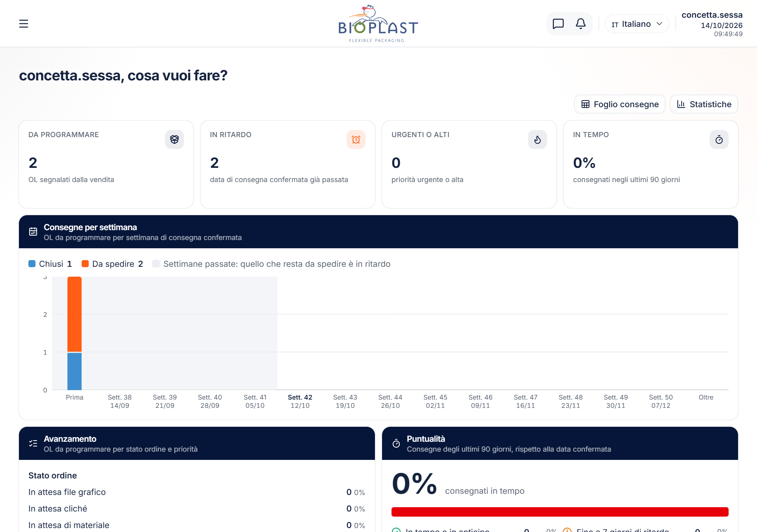
Task: Open the Urgenti o Alti card
Action: [x=469, y=164]
